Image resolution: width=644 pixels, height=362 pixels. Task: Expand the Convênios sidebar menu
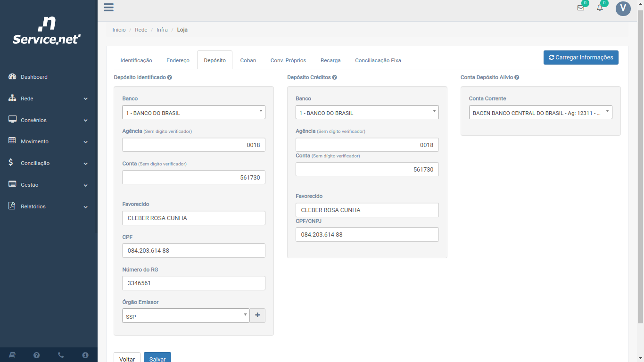(49, 120)
